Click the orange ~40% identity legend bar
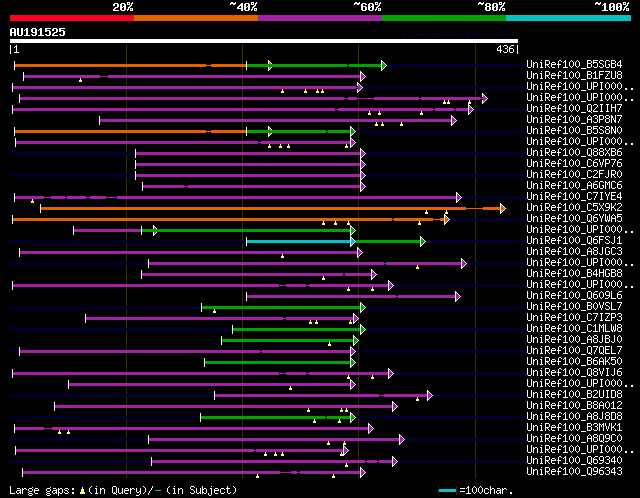The width and height of the screenshot is (640, 498). point(196,18)
